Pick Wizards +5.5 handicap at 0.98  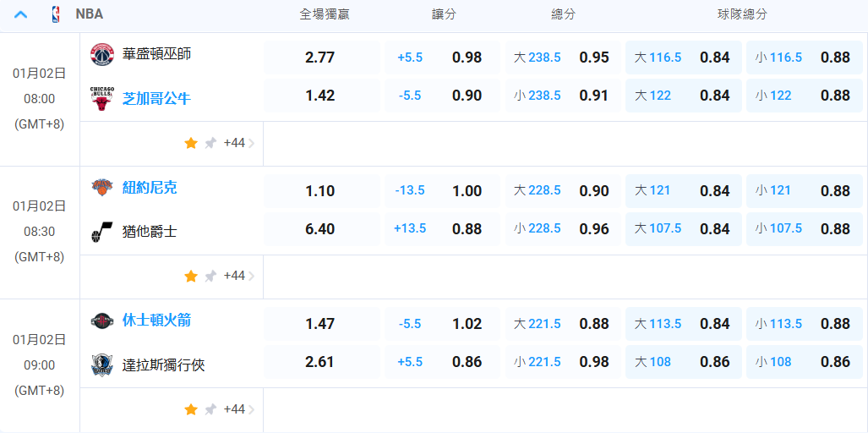click(442, 57)
